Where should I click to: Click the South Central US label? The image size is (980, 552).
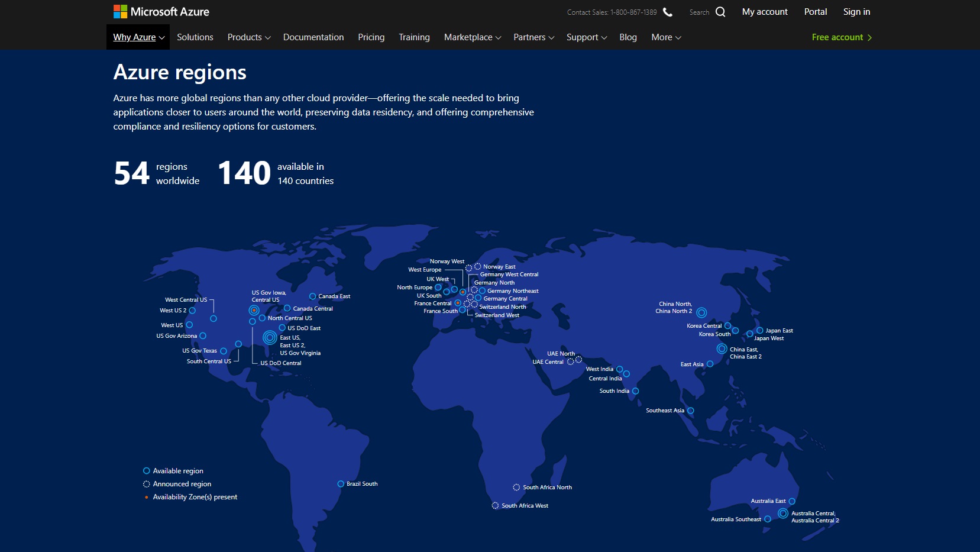[209, 361]
